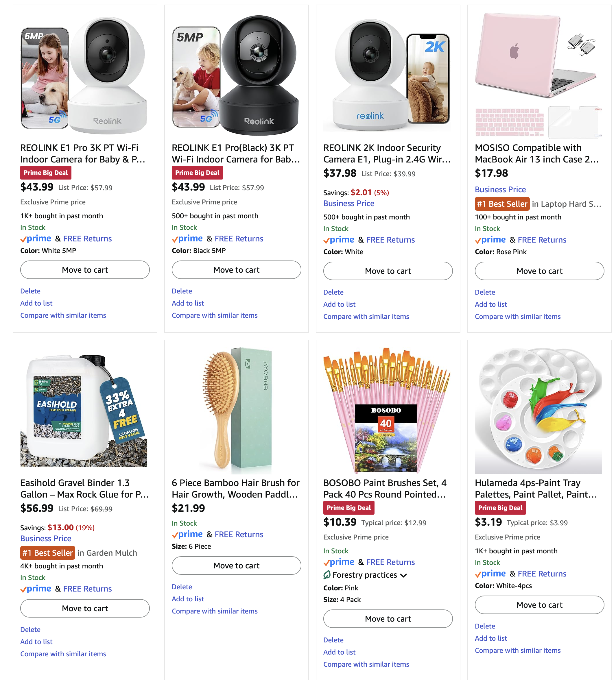Click the Forestry practices leaf icon
Screen dimensions: 616x680
pos(327,575)
